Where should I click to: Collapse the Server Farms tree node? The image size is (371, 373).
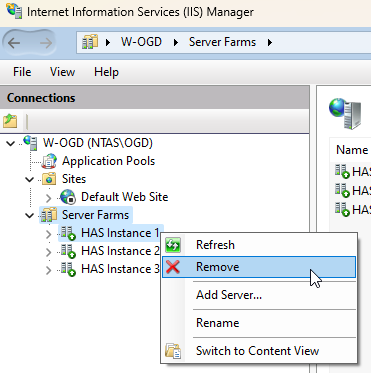pyautogui.click(x=30, y=216)
